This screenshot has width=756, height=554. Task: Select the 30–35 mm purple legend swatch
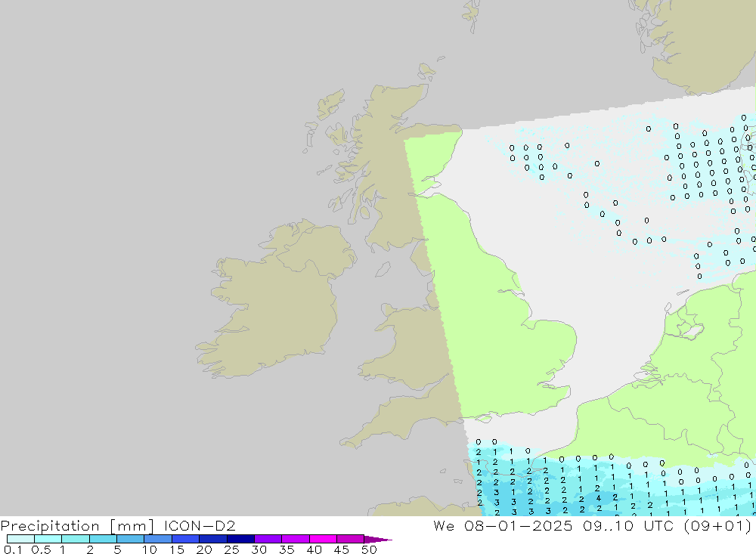(x=268, y=539)
